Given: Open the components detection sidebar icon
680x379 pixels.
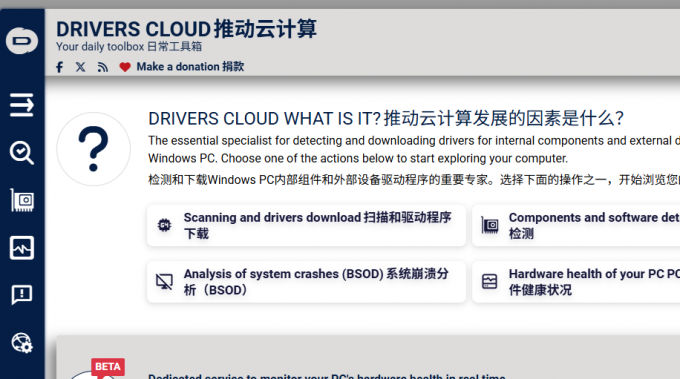Looking at the screenshot, I should [22, 200].
